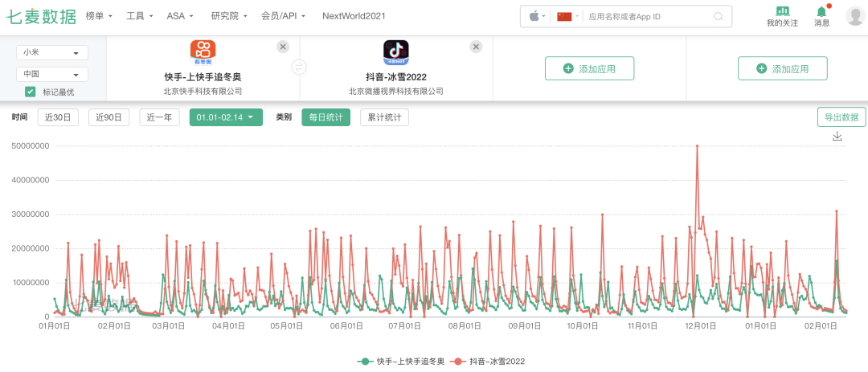This screenshot has height=372, width=868.
Task: Click the 快手 app icon
Action: coord(203,52)
